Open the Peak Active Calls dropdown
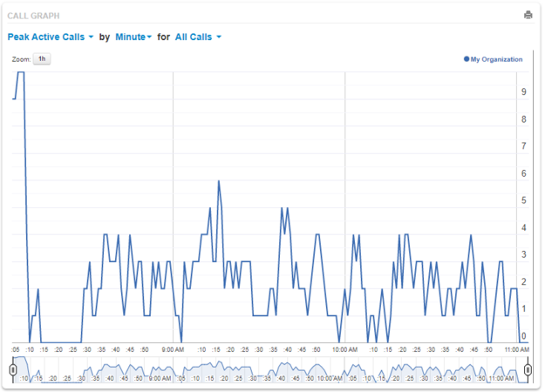The height and width of the screenshot is (392, 545). coord(50,37)
